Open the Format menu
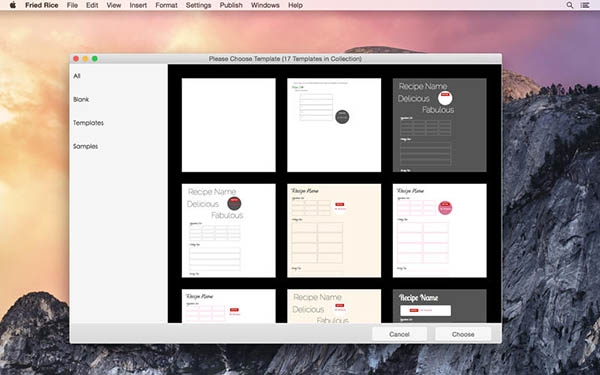600x375 pixels. pyautogui.click(x=166, y=5)
